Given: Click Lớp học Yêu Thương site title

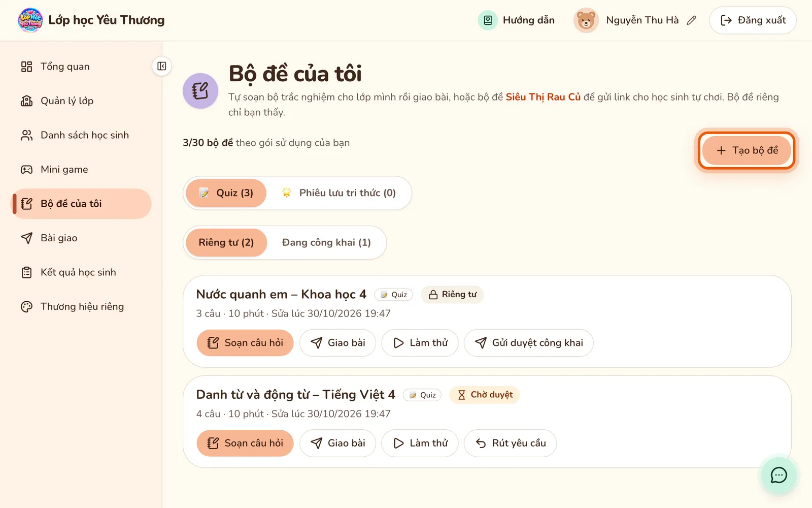Looking at the screenshot, I should click(x=107, y=20).
